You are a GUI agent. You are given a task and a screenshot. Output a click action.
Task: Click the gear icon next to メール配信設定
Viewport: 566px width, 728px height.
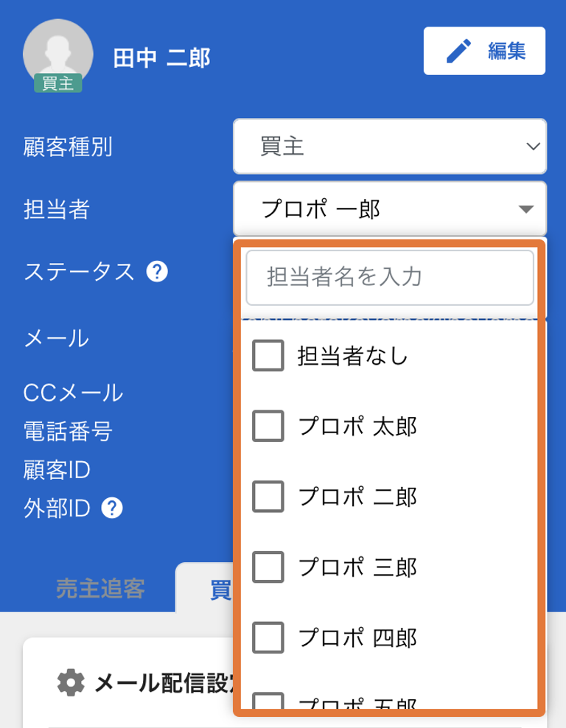point(71,682)
